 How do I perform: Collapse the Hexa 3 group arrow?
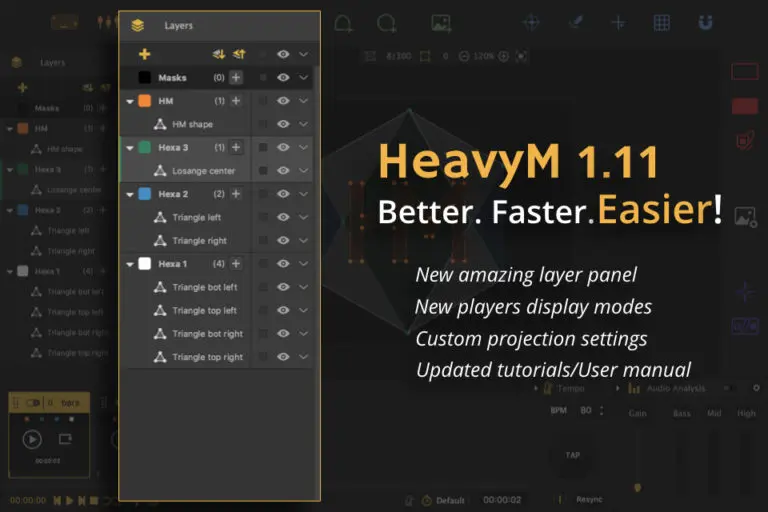(x=130, y=147)
